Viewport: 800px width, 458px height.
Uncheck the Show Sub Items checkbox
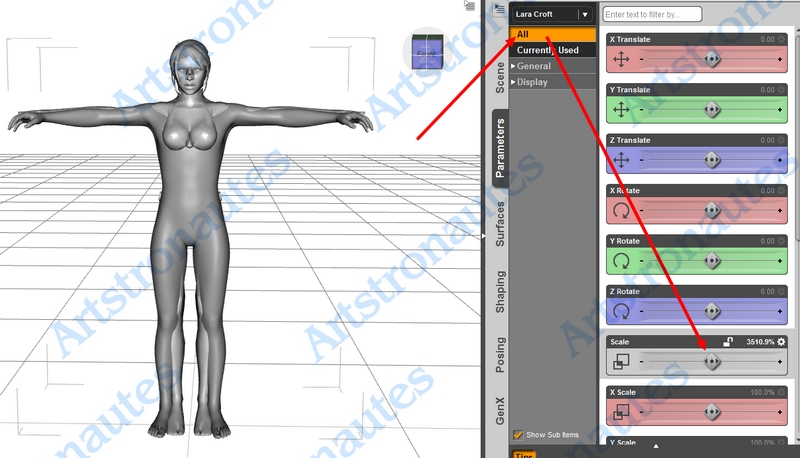(x=518, y=435)
